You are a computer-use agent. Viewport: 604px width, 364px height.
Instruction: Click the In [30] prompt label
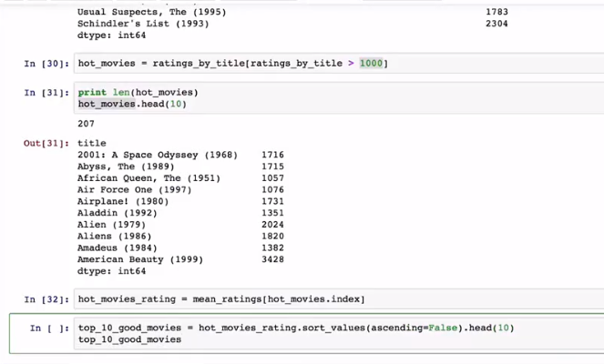click(x=46, y=64)
